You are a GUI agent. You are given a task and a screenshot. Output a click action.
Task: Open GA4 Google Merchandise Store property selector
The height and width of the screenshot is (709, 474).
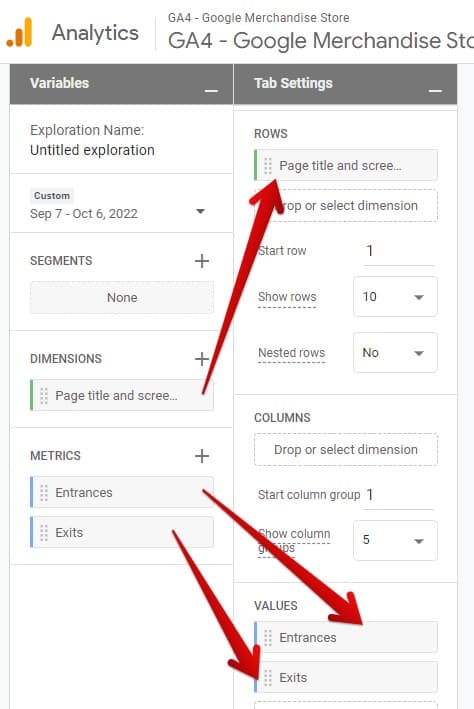[320, 40]
